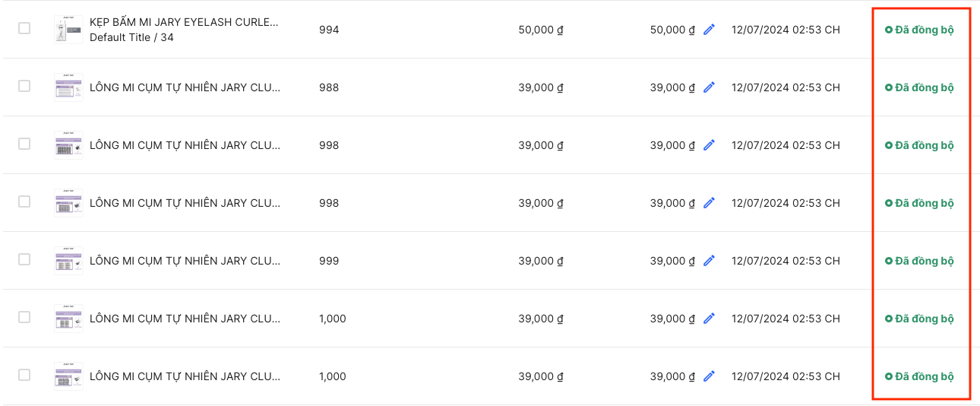Check the box for the stock 999 row

point(24,259)
